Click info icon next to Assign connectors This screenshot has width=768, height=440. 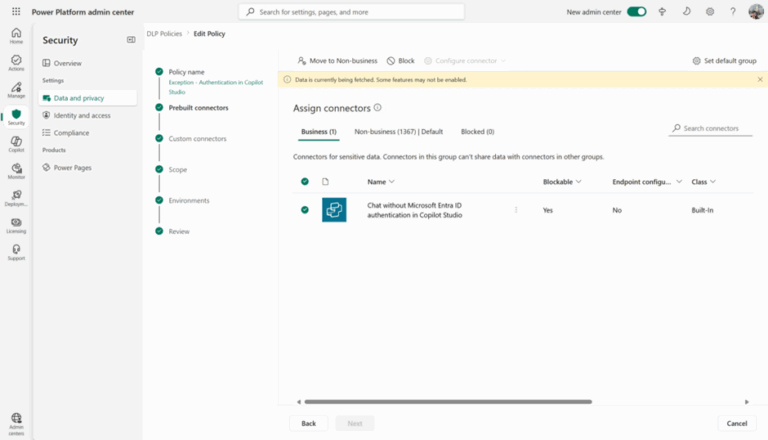click(x=378, y=108)
